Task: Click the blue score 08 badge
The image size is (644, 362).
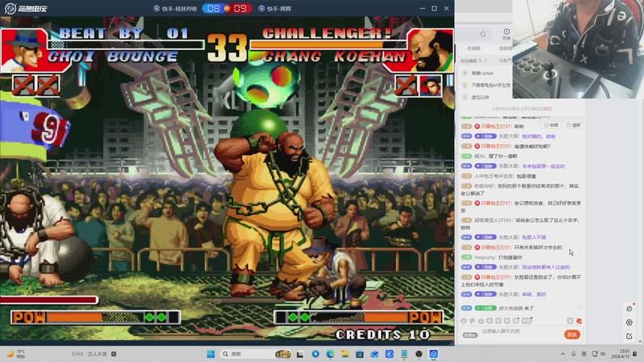Action: point(213,8)
